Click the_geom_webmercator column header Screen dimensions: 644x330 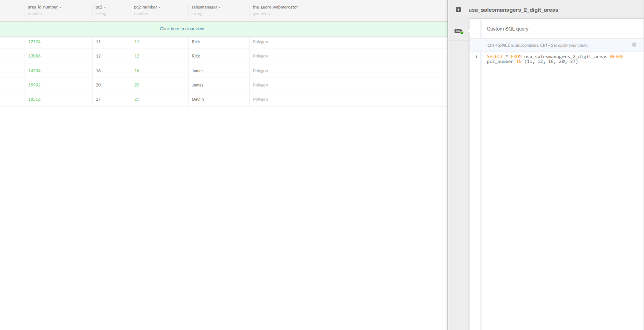pyautogui.click(x=275, y=7)
